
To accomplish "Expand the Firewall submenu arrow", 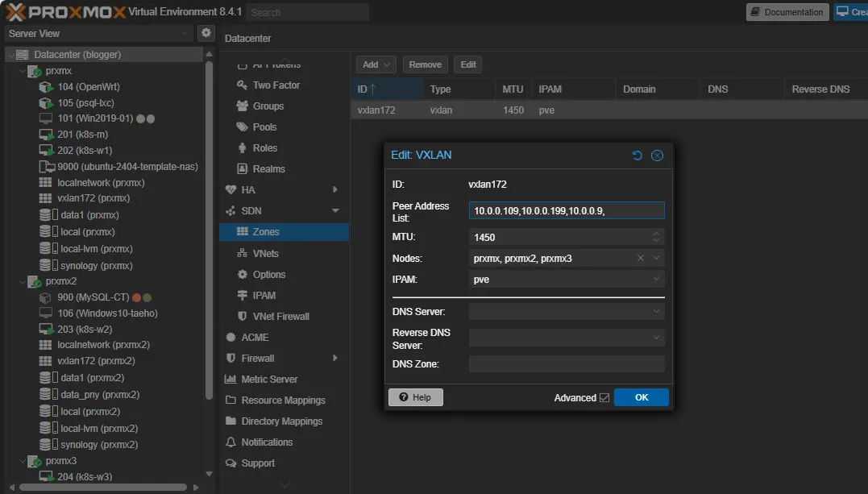I will [x=335, y=359].
